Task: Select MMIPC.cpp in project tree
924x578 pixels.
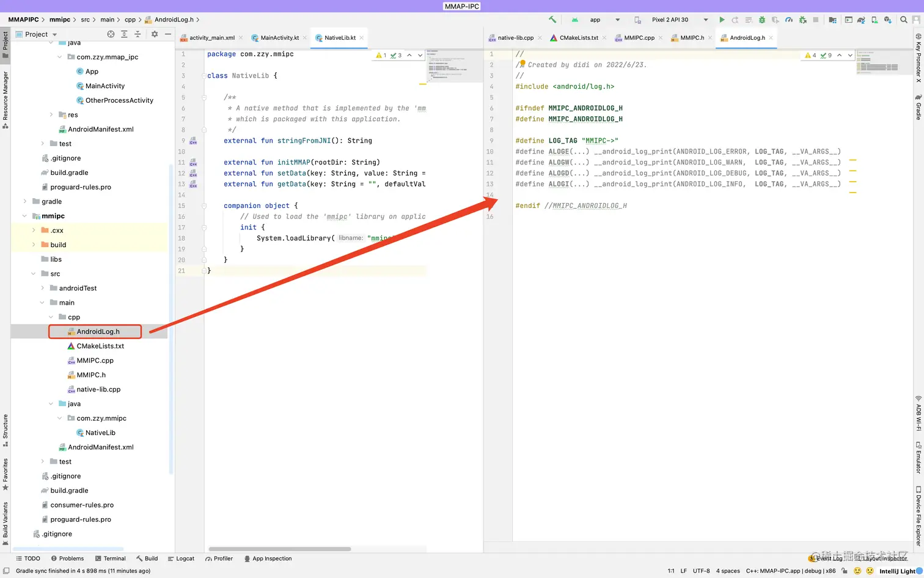Action: (95, 360)
